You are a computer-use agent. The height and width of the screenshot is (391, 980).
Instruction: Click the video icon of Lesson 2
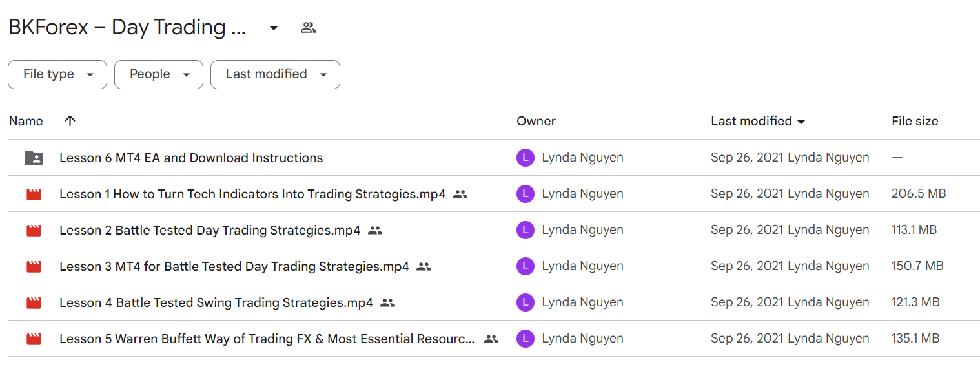tap(34, 230)
